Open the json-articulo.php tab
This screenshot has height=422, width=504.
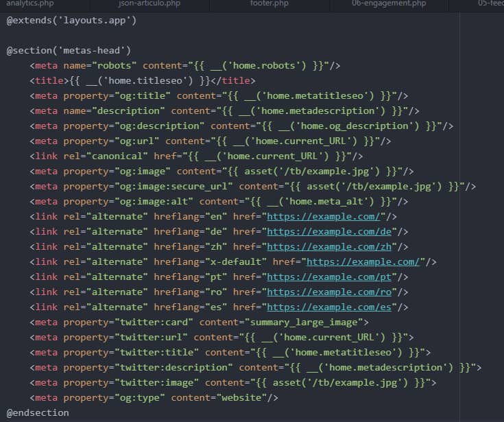(x=149, y=3)
